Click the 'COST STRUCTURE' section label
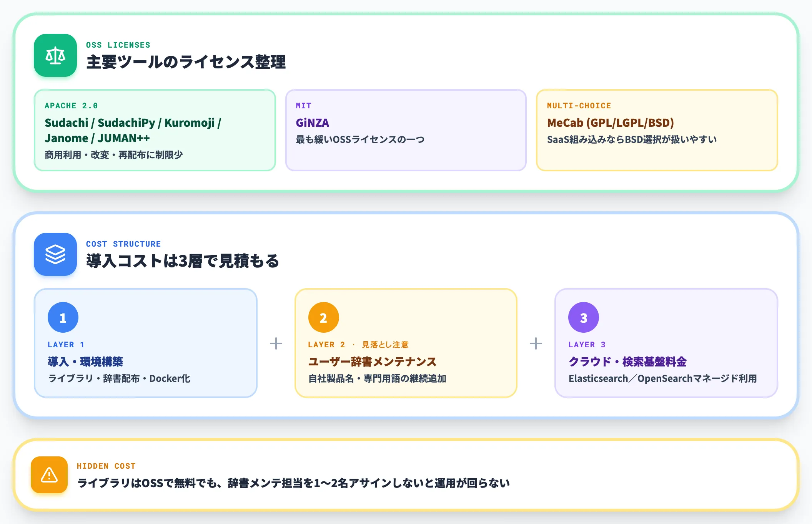The height and width of the screenshot is (524, 812). point(123,244)
